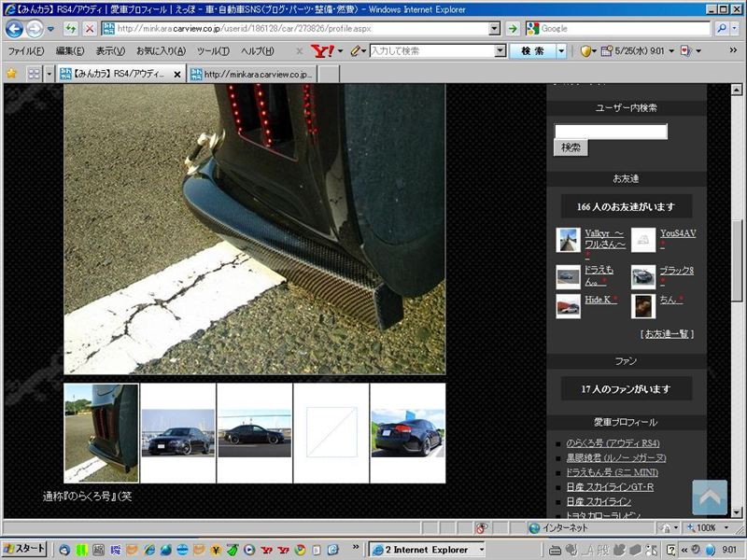Open the 編集(E) menu
Viewport: 747px width, 560px height.
point(70,50)
